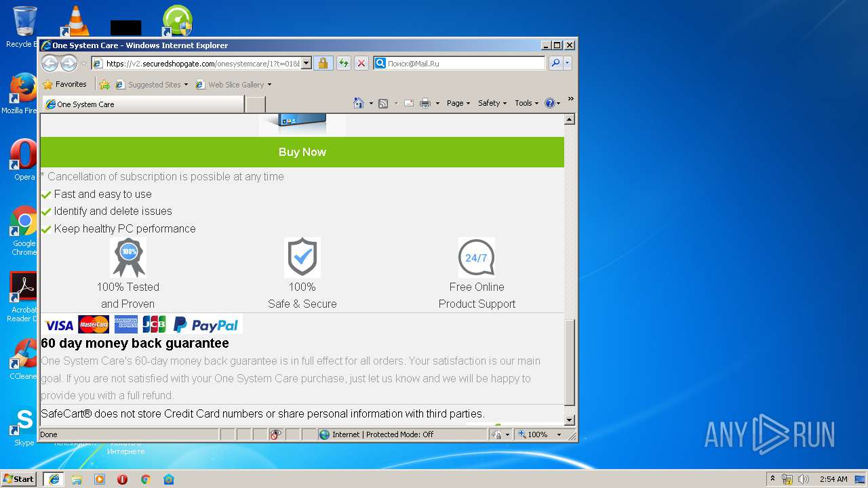
Task: Open Windows Explorer from the taskbar
Action: point(77,479)
